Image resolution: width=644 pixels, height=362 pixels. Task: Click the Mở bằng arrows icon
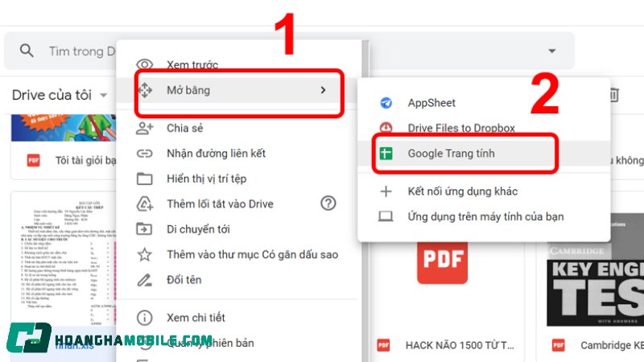[x=145, y=90]
